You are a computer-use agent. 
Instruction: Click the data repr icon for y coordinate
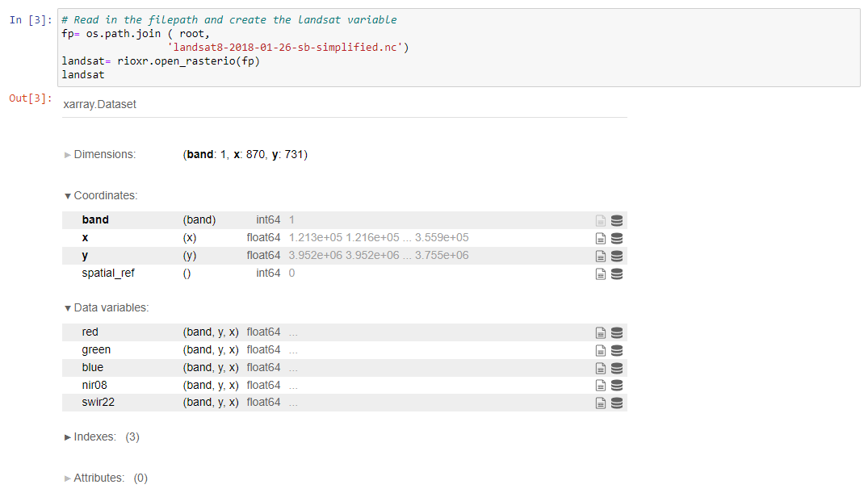click(617, 256)
